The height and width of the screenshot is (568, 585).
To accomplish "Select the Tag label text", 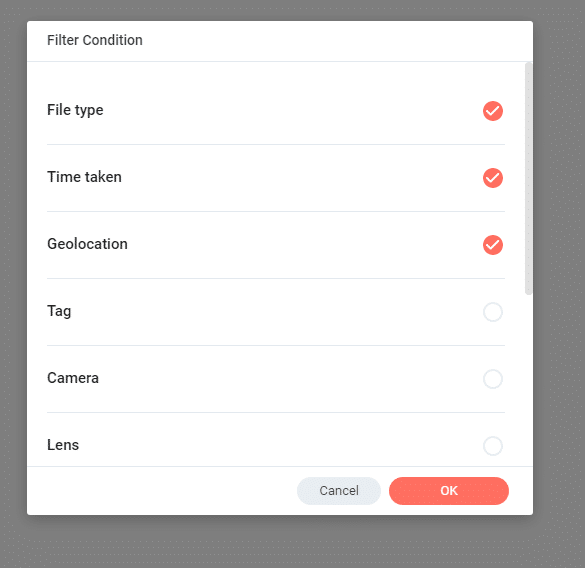I will pyautogui.click(x=59, y=311).
